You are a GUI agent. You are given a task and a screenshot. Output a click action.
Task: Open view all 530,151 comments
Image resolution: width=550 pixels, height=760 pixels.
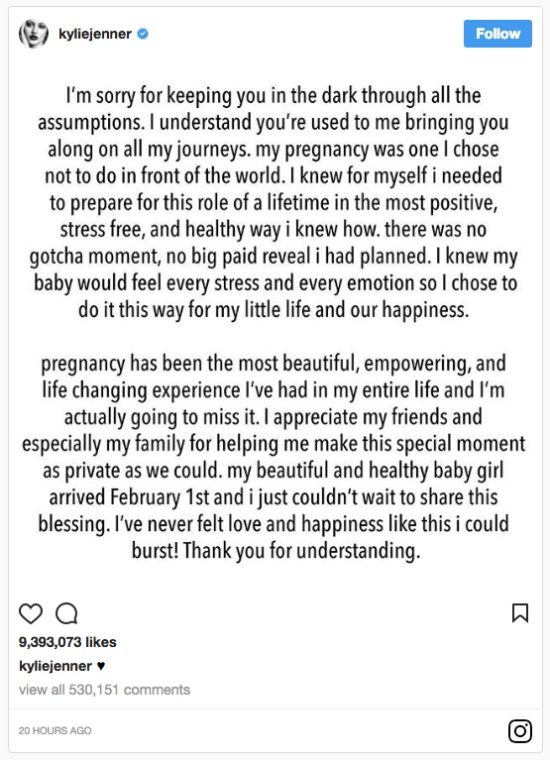104,690
